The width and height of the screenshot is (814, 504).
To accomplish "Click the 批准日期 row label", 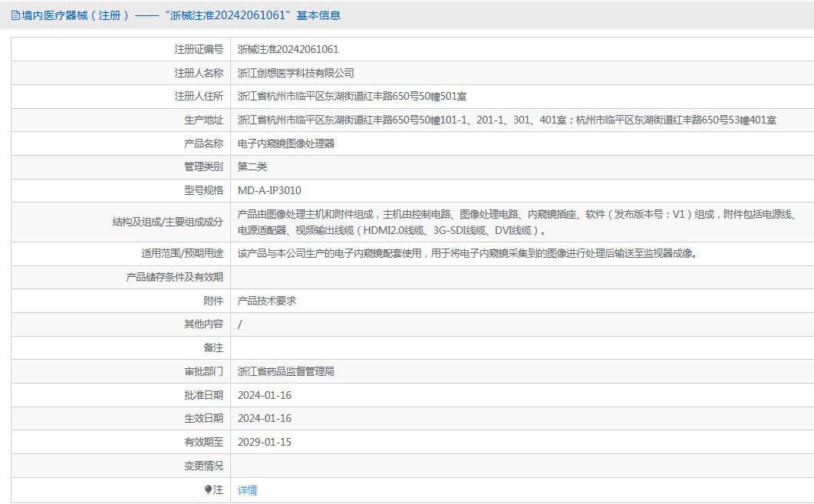I will click(x=203, y=395).
